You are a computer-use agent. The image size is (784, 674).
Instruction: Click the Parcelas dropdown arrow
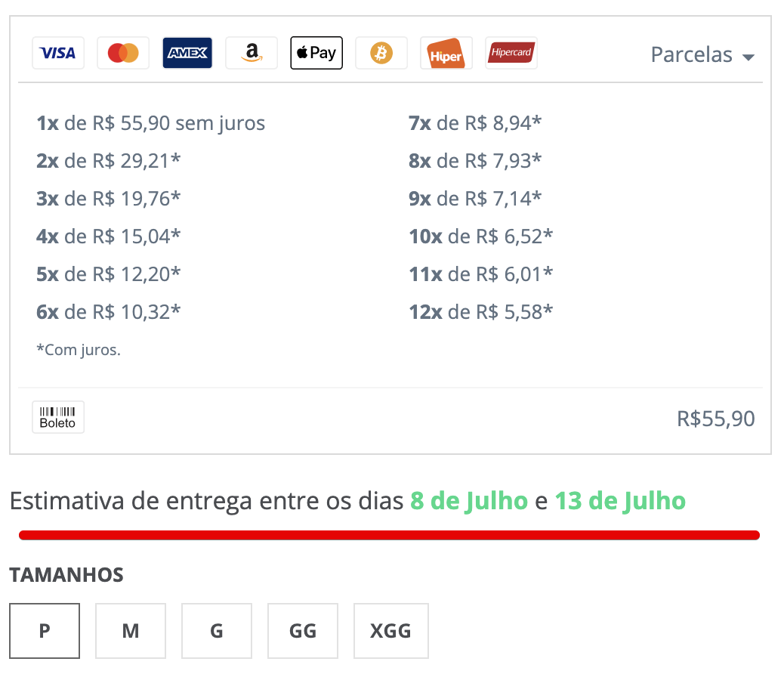pos(749,57)
